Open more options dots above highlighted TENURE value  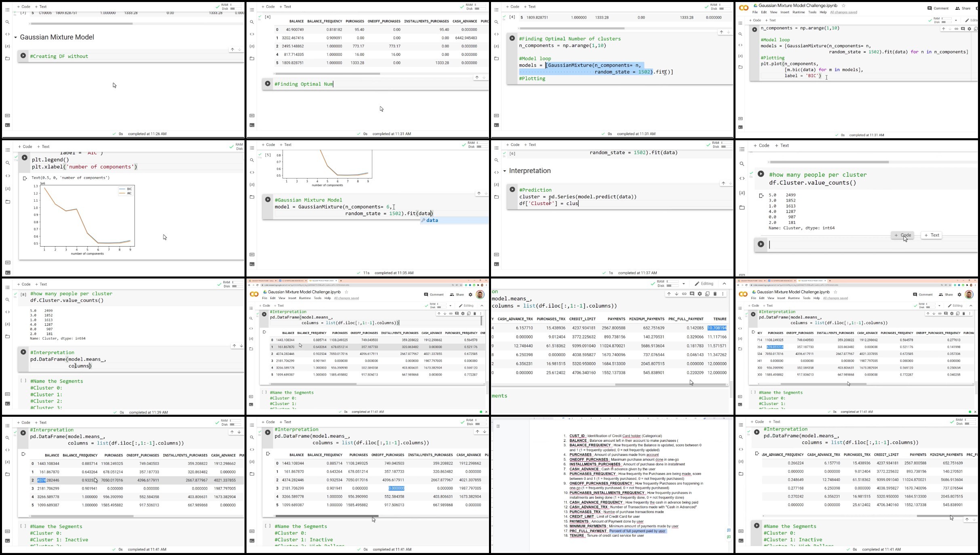723,294
